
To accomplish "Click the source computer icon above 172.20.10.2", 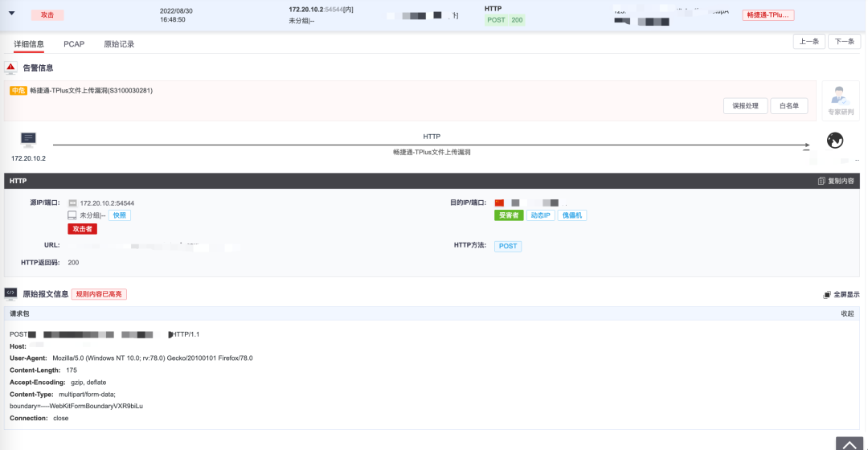I will [x=28, y=140].
